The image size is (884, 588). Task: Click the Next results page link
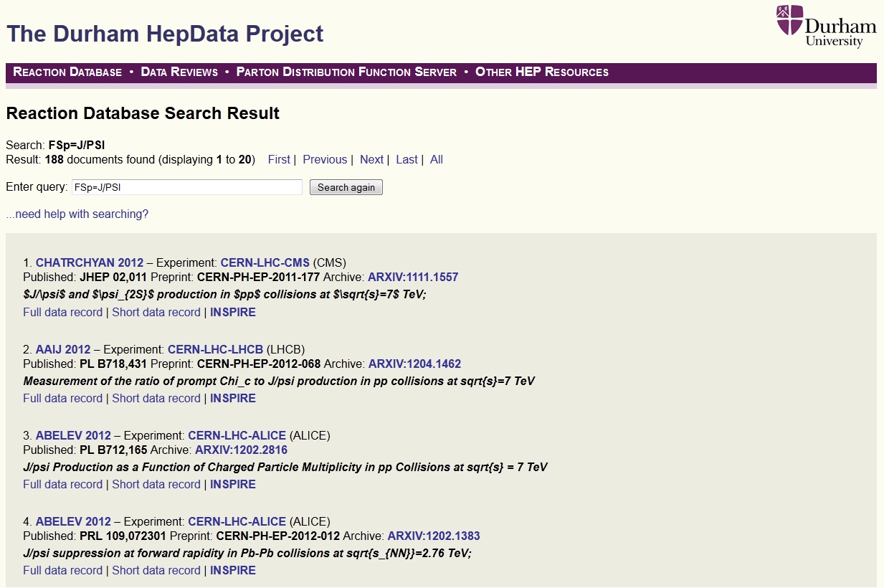coord(371,160)
